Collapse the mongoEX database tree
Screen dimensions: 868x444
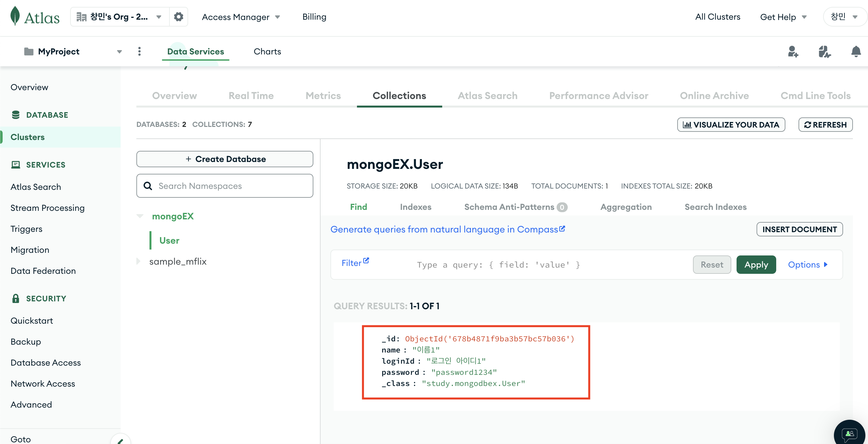click(140, 216)
